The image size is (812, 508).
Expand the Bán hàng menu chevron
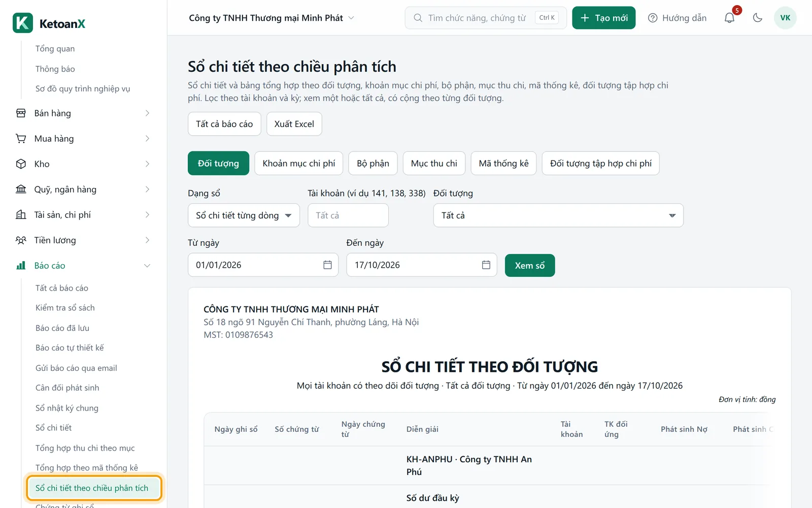(x=147, y=113)
